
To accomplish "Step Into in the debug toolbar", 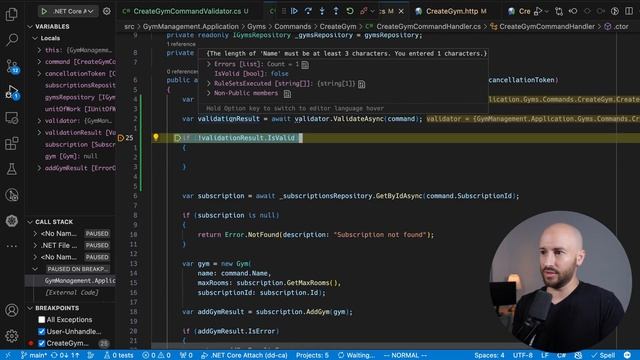I will pyautogui.click(x=322, y=11).
